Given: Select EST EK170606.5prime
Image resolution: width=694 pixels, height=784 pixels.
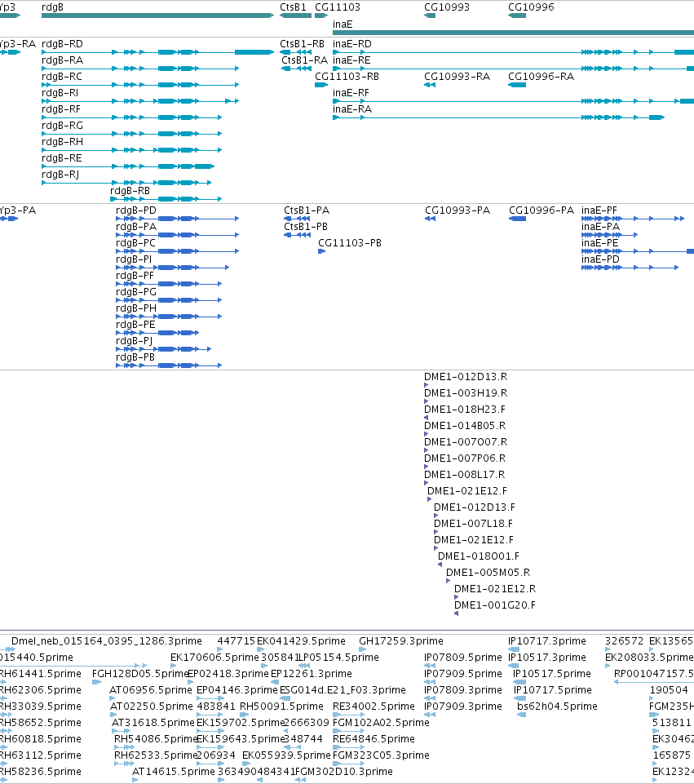Looking at the screenshot, I should pyautogui.click(x=174, y=666).
